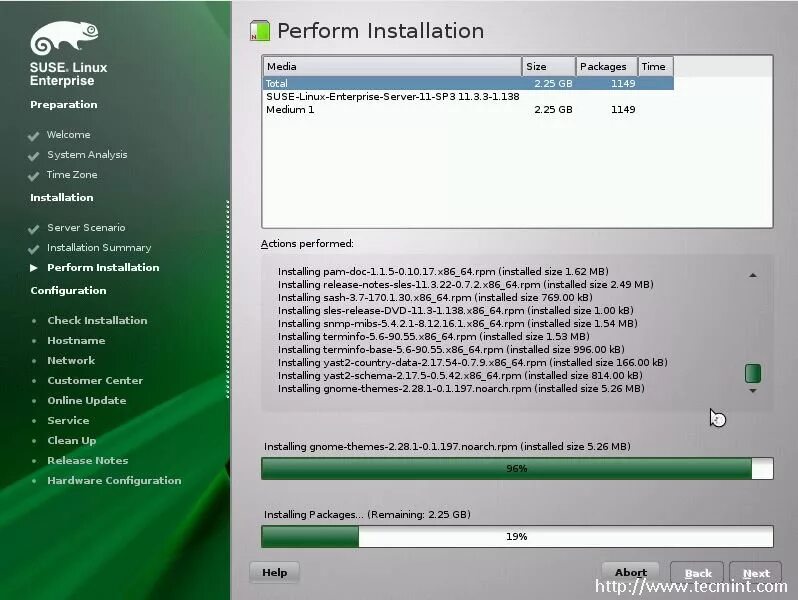Click the Welcome step in sidebar
The height and width of the screenshot is (600, 798).
click(x=68, y=134)
